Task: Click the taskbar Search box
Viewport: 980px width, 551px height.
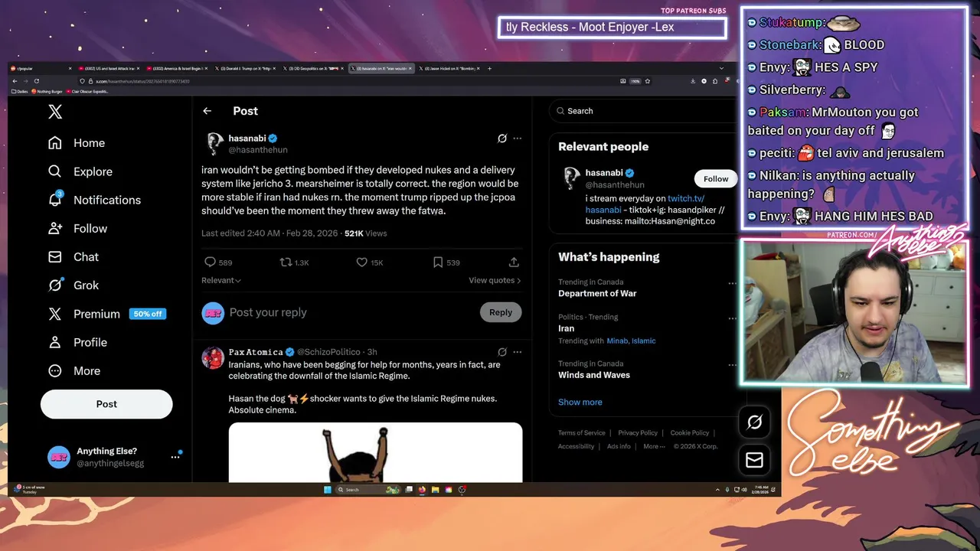Action: (367, 490)
